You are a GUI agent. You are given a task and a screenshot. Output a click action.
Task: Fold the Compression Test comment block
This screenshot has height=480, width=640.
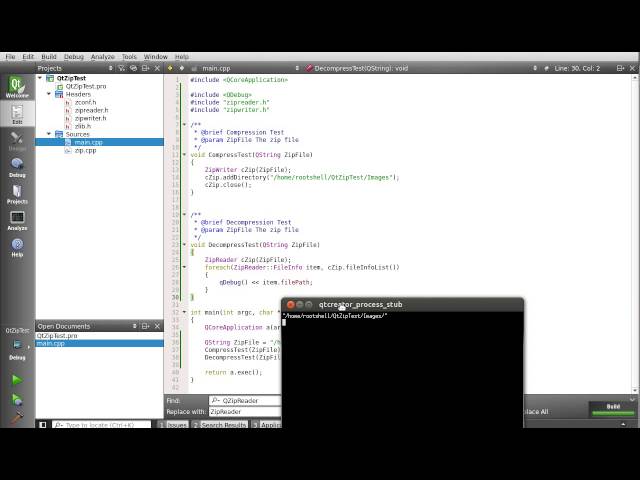pyautogui.click(x=184, y=124)
